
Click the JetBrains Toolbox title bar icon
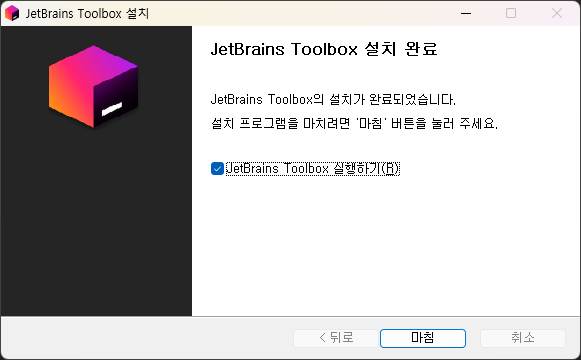12,13
